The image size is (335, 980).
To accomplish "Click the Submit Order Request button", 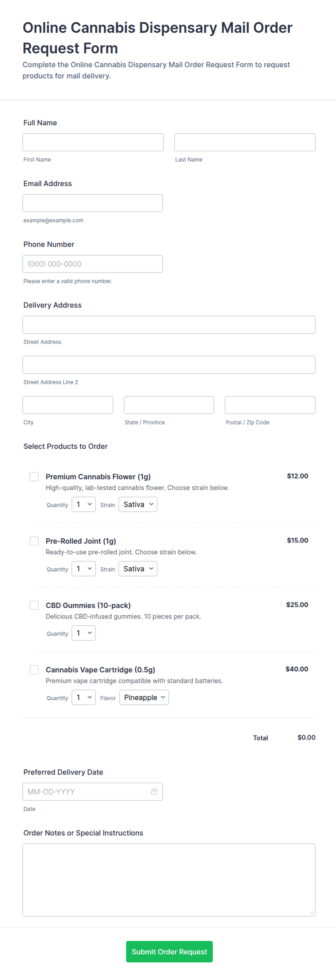I will [x=169, y=951].
